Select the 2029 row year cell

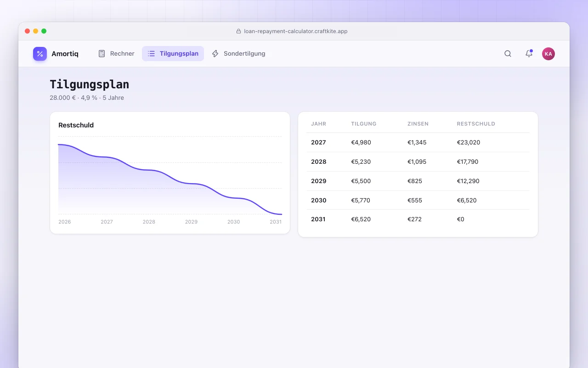[x=318, y=181]
